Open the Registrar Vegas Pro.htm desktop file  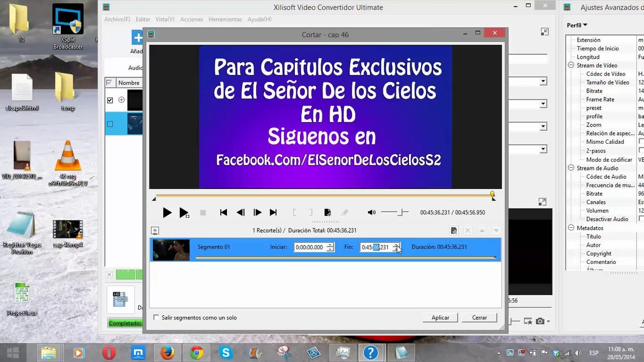pos(21,233)
